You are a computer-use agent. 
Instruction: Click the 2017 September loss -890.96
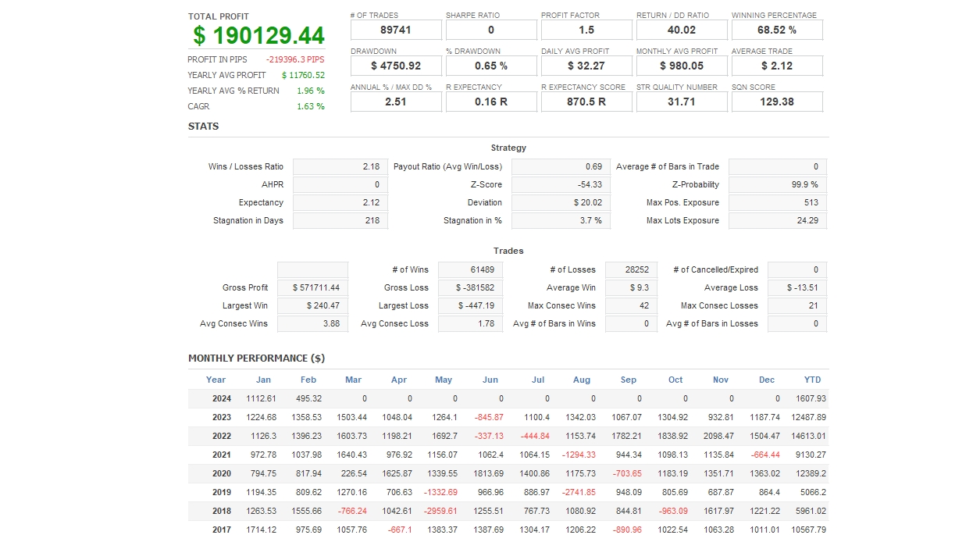[x=626, y=530]
